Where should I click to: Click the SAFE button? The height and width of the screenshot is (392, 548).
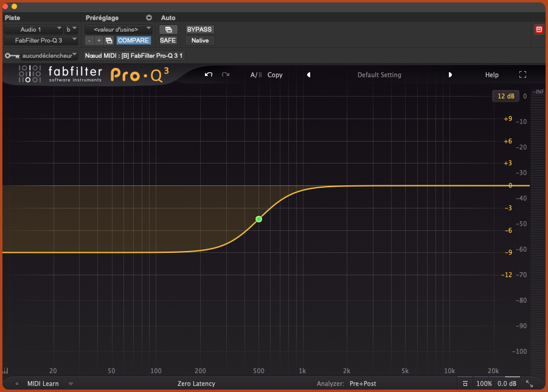coord(168,40)
